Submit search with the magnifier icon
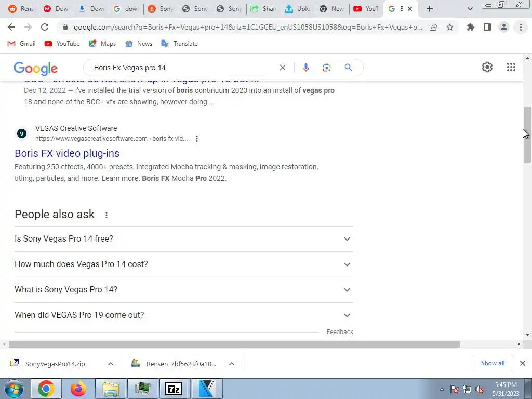 click(348, 68)
